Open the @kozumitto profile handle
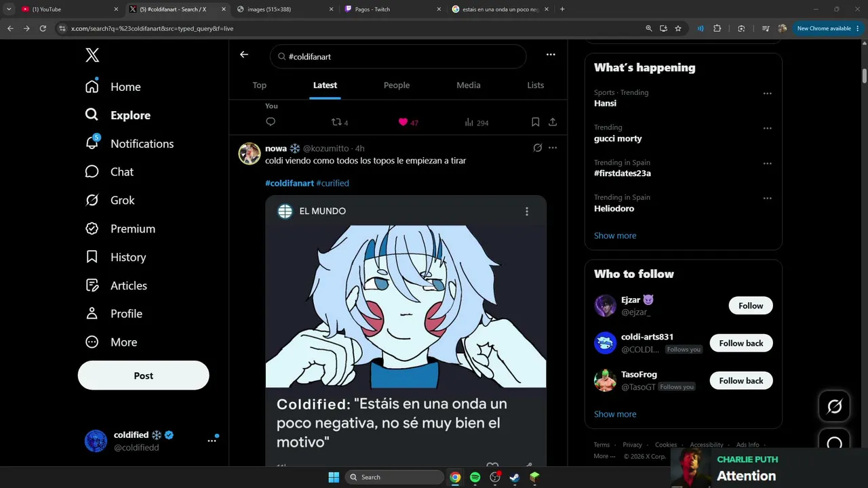Image resolution: width=868 pixels, height=488 pixels. [x=325, y=148]
